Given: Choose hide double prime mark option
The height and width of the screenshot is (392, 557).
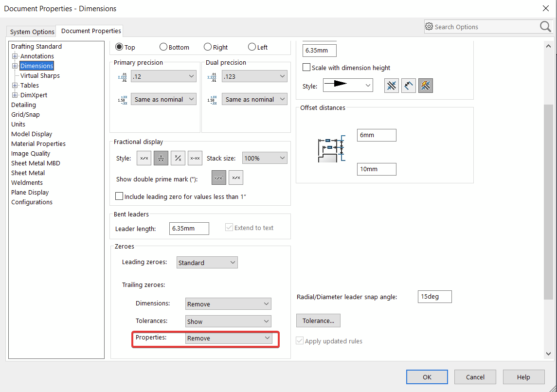Looking at the screenshot, I should click(236, 178).
